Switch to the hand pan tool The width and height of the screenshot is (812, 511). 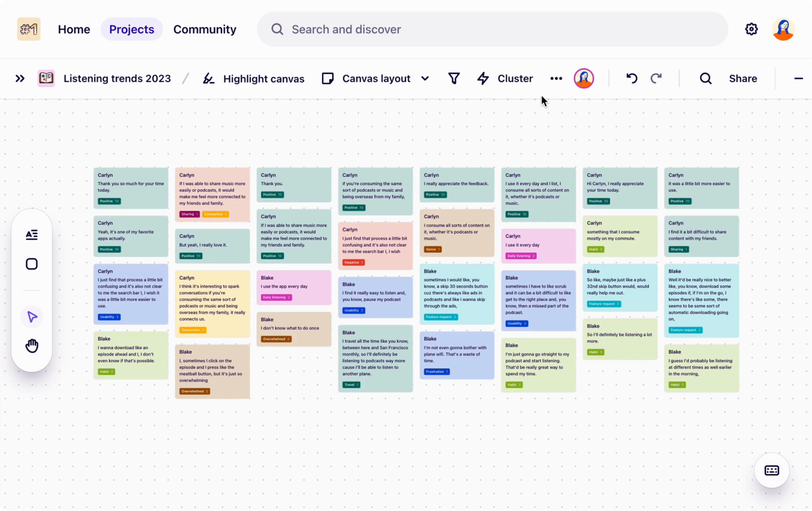pyautogui.click(x=32, y=346)
